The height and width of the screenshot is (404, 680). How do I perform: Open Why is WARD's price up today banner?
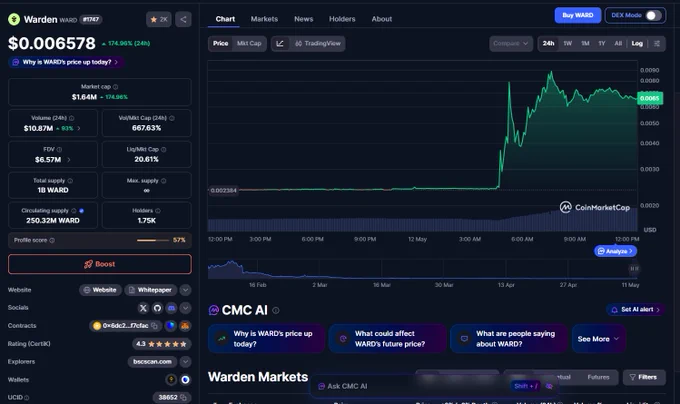click(x=66, y=62)
